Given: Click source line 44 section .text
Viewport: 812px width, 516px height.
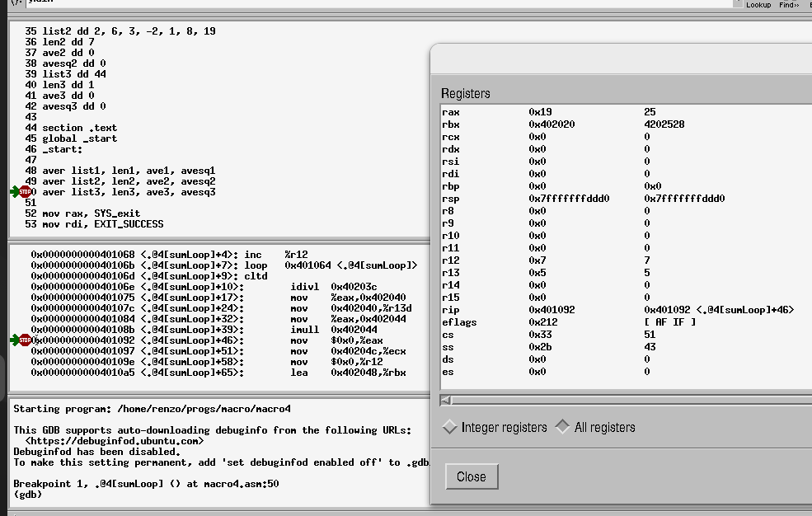Looking at the screenshot, I should (x=71, y=128).
